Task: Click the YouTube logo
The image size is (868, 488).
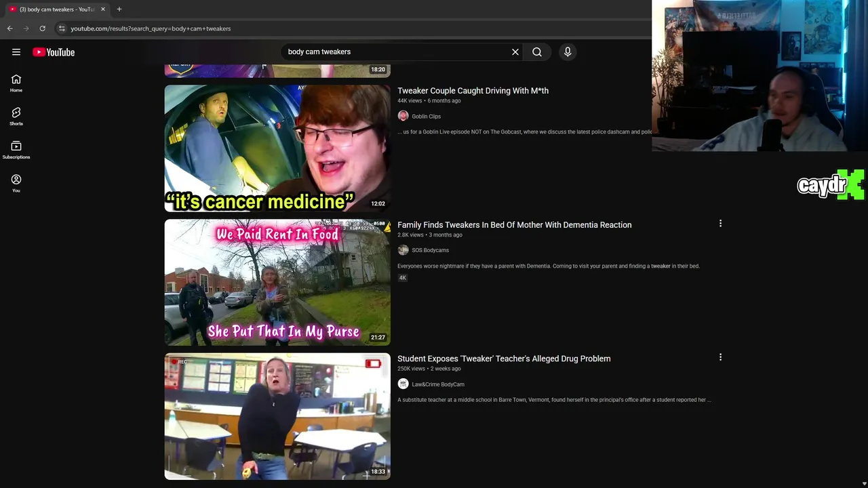Action: click(54, 52)
